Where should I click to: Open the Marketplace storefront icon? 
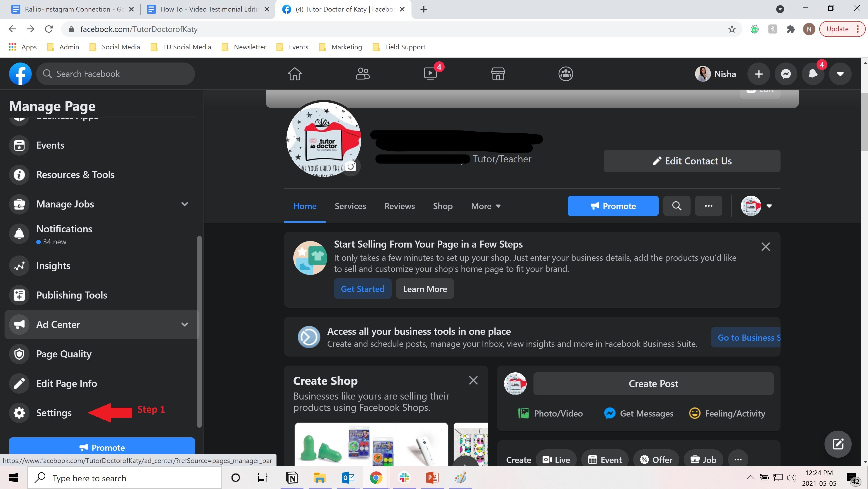click(x=498, y=74)
